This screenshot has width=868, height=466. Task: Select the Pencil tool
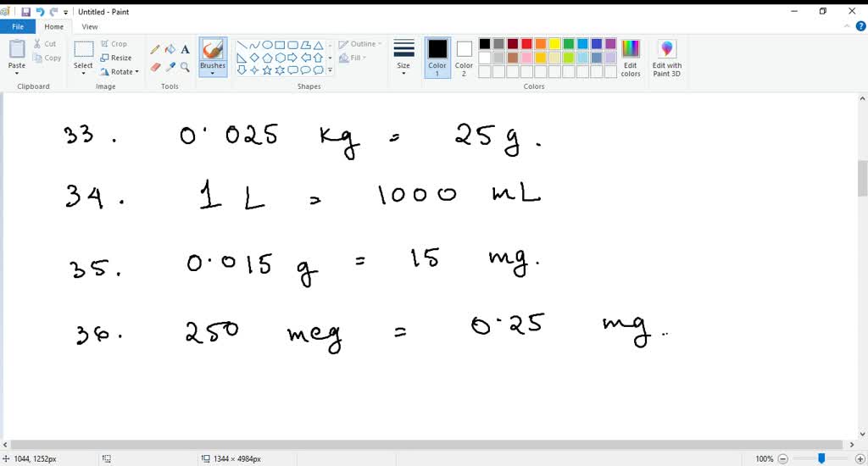pos(155,50)
